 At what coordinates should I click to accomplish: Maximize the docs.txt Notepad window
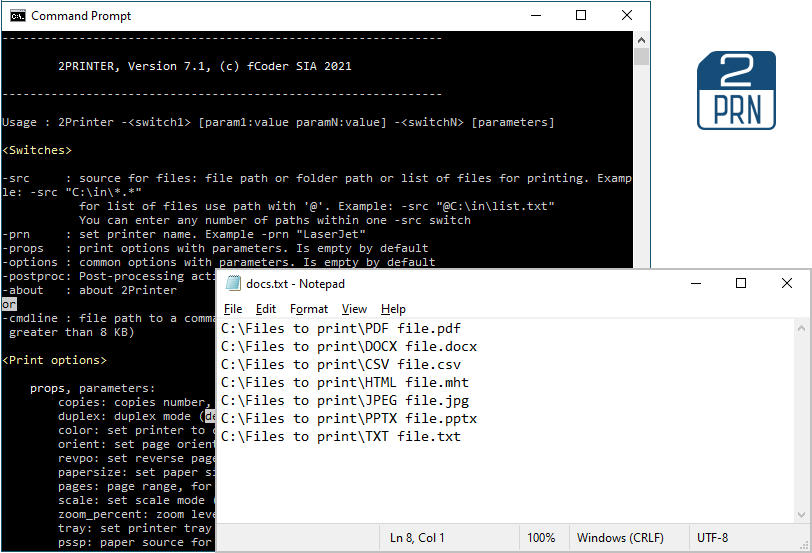tap(741, 284)
